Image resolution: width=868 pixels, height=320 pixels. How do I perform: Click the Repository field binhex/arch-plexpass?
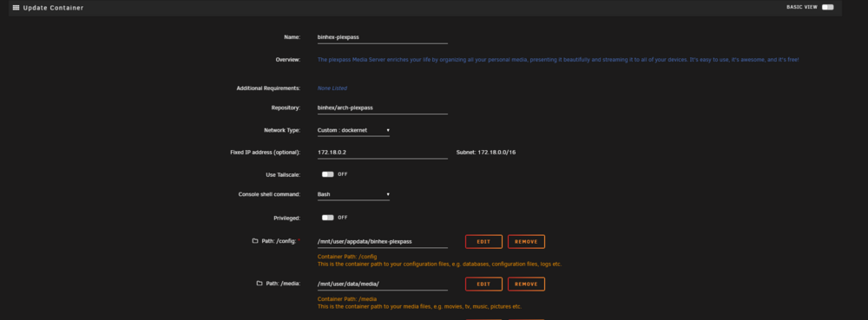coord(382,108)
